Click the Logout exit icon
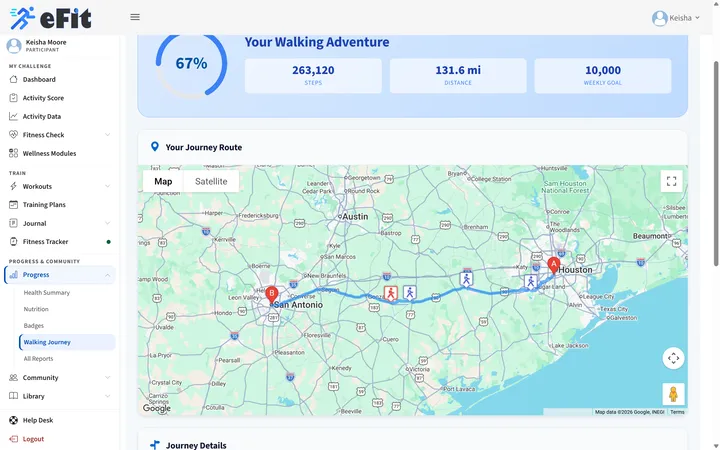The width and height of the screenshot is (720, 450). [13, 439]
